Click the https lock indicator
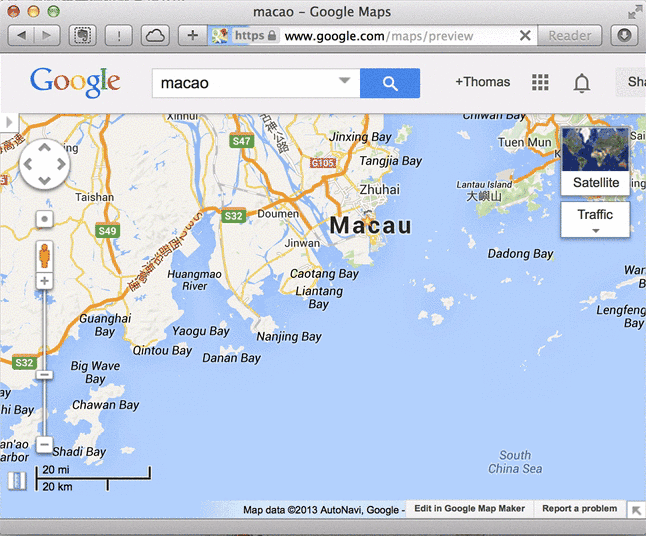The width and height of the screenshot is (646, 536). pyautogui.click(x=255, y=35)
